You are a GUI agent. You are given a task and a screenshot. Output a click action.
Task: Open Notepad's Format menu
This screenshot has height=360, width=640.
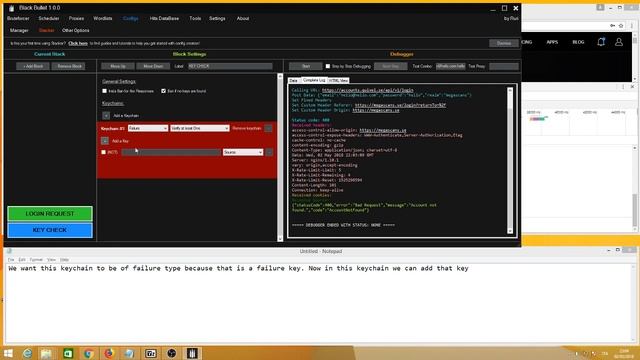coord(36,260)
